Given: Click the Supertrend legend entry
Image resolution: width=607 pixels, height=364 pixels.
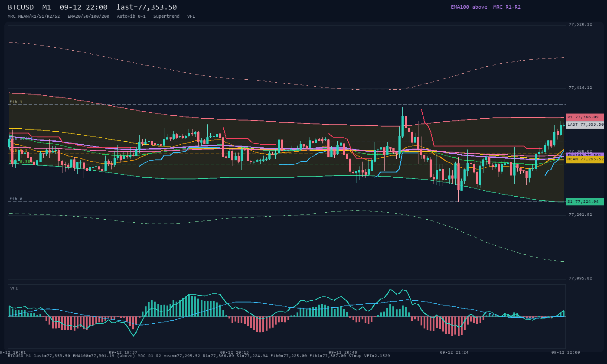Looking at the screenshot, I should (166, 16).
